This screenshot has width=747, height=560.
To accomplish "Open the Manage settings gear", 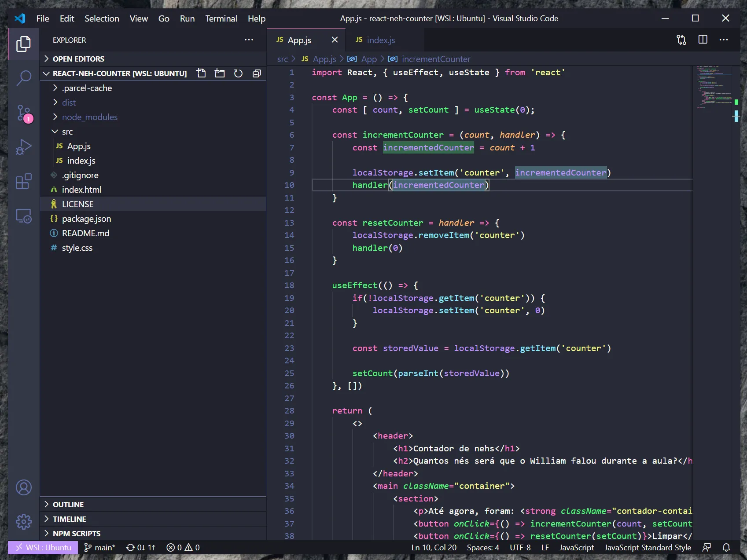I will pos(23,521).
